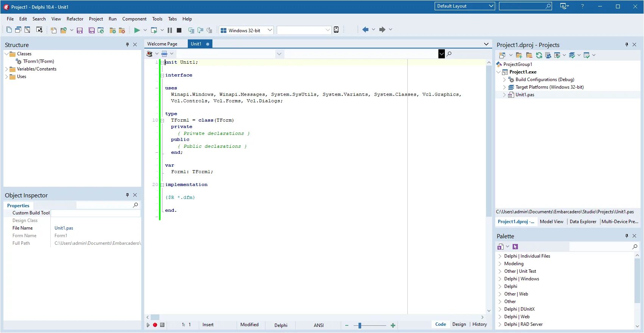Click the Trace Into debug icon
Image resolution: width=644 pixels, height=333 pixels.
[191, 30]
